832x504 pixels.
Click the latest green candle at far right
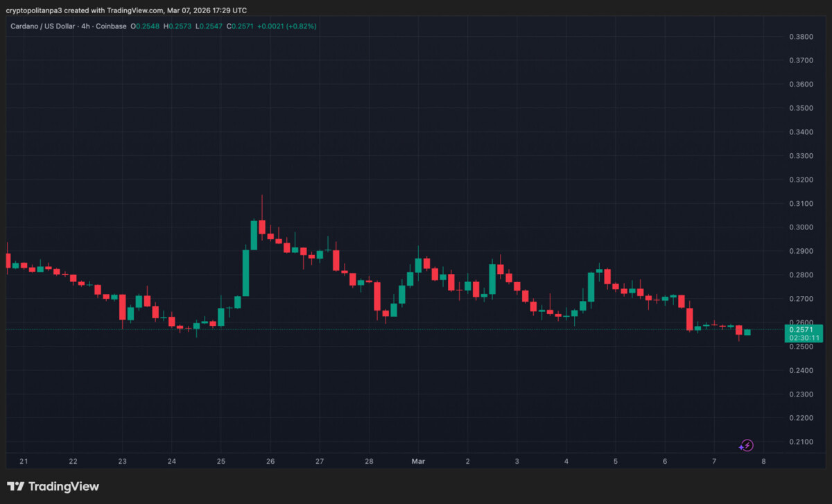click(747, 332)
